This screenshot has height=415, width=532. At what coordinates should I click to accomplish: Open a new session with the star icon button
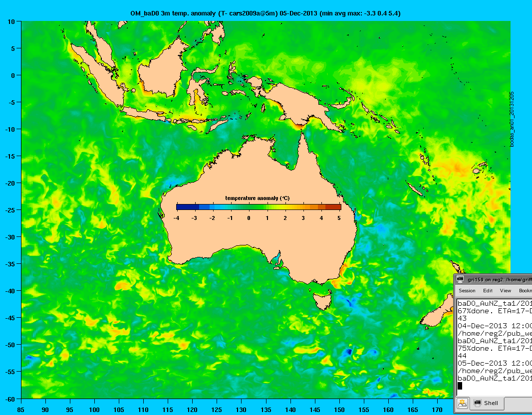(462, 403)
